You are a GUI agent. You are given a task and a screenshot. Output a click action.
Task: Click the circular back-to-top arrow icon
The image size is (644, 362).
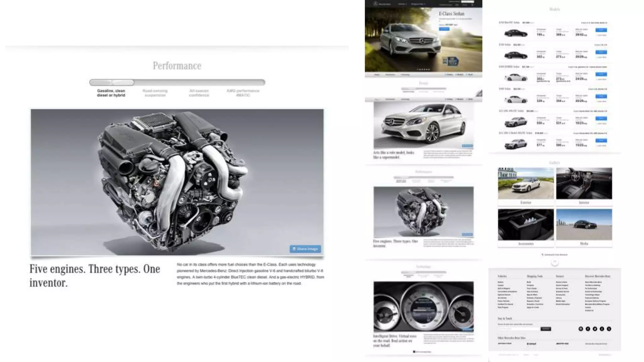tap(554, 262)
